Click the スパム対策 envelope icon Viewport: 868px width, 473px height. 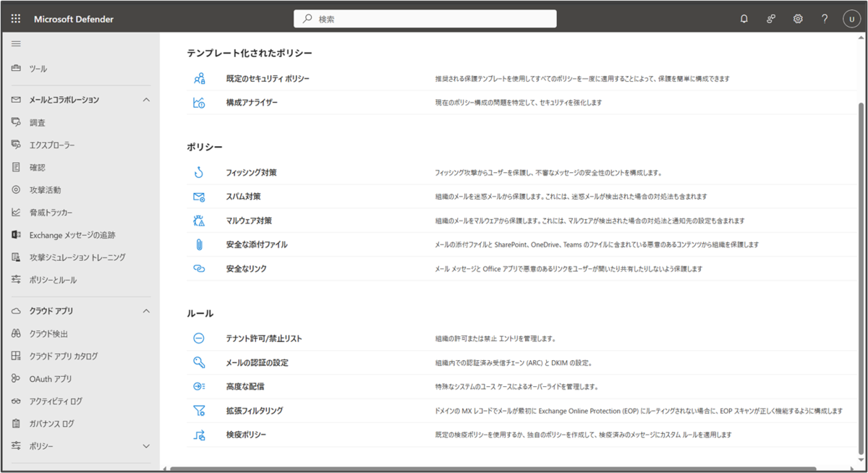(199, 197)
